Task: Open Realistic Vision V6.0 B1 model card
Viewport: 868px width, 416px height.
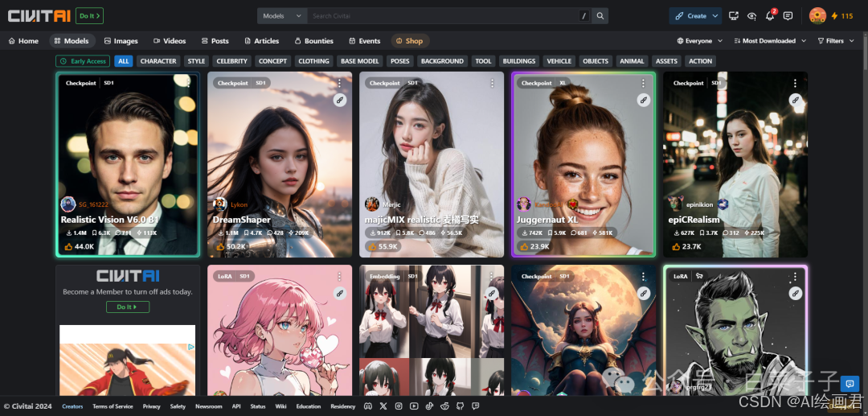Action: [x=128, y=164]
